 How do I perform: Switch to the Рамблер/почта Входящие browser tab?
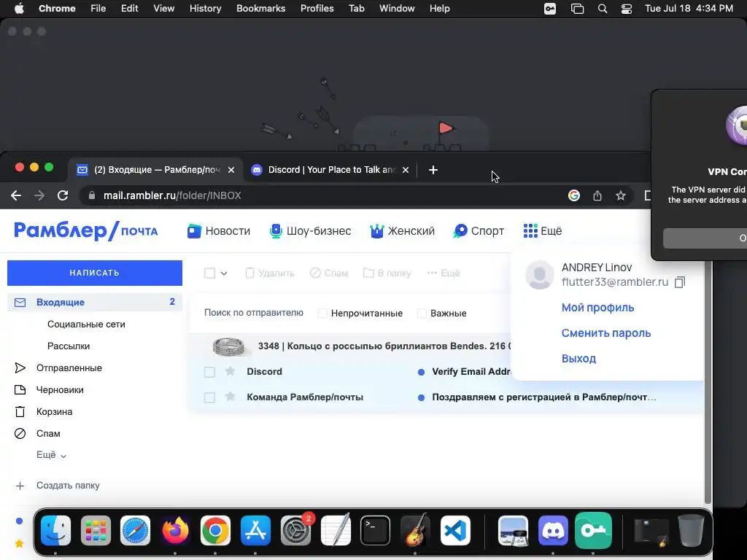(x=155, y=170)
